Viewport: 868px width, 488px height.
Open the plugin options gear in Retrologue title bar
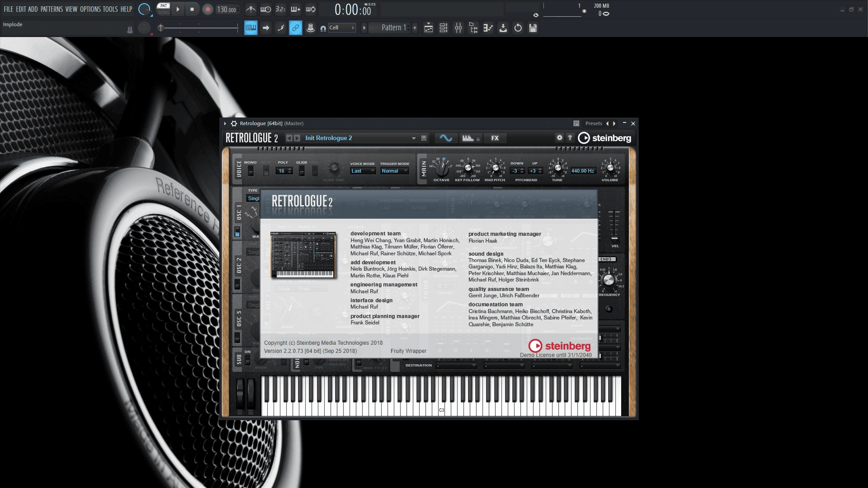tap(234, 123)
